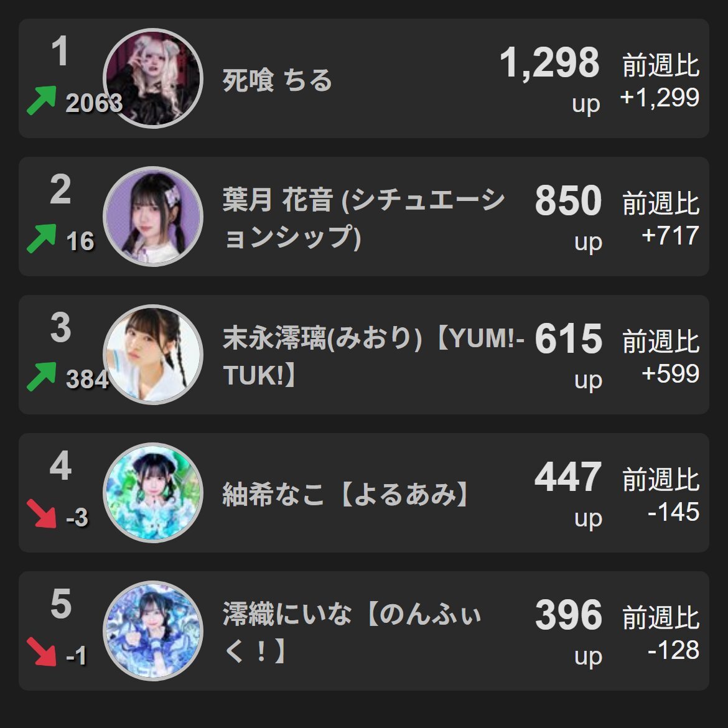Click the 1,298 up score
This screenshot has width=728, height=728.
pyautogui.click(x=549, y=79)
